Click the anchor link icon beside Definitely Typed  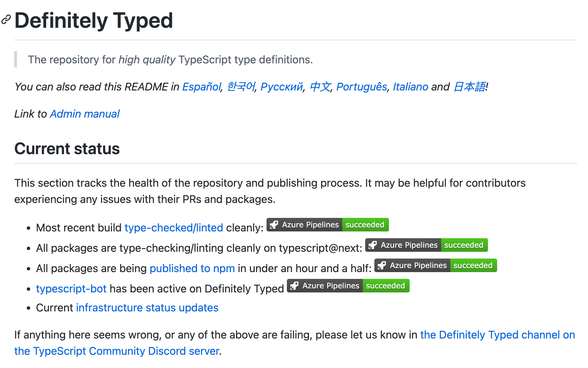6,20
